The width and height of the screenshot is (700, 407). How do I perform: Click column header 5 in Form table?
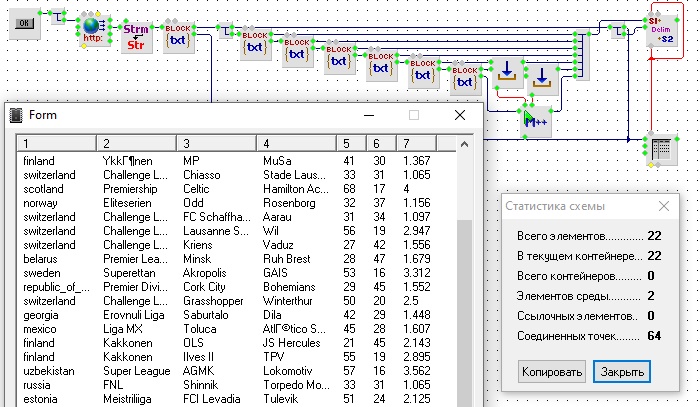(351, 144)
